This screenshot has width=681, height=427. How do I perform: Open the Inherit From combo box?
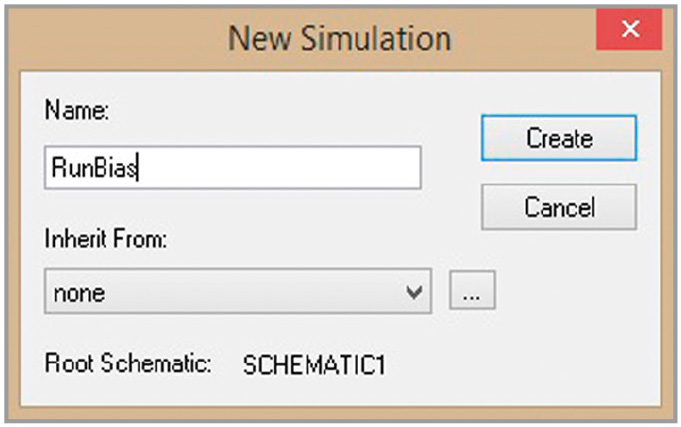(238, 291)
